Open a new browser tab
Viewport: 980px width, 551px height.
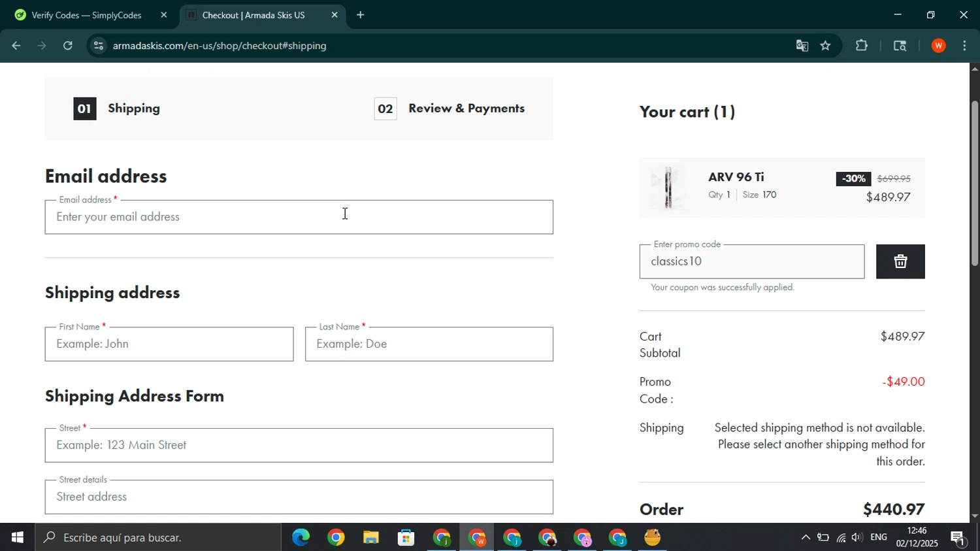360,15
